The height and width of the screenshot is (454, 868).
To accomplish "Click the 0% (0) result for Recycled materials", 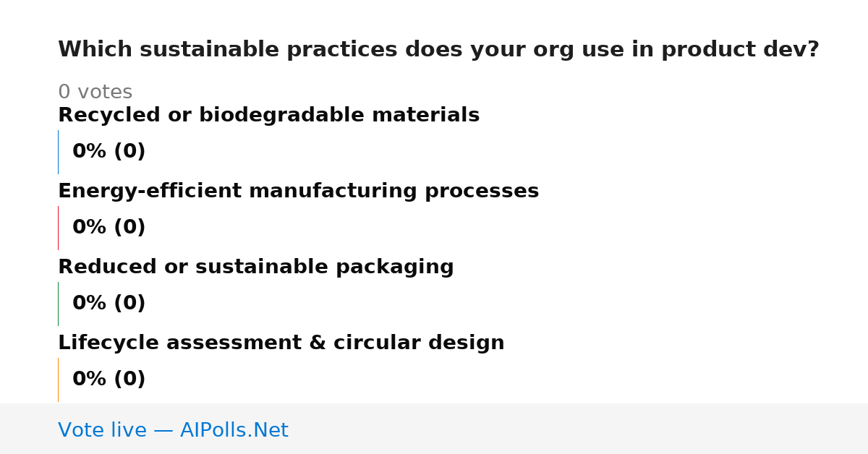I will coord(109,152).
